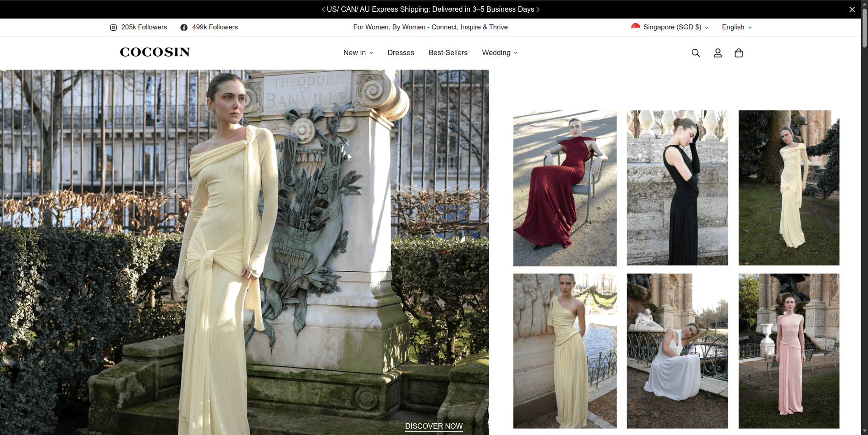Screen dimensions: 868x435
Task: Open the yellow dress on grass photo
Action: click(x=789, y=188)
